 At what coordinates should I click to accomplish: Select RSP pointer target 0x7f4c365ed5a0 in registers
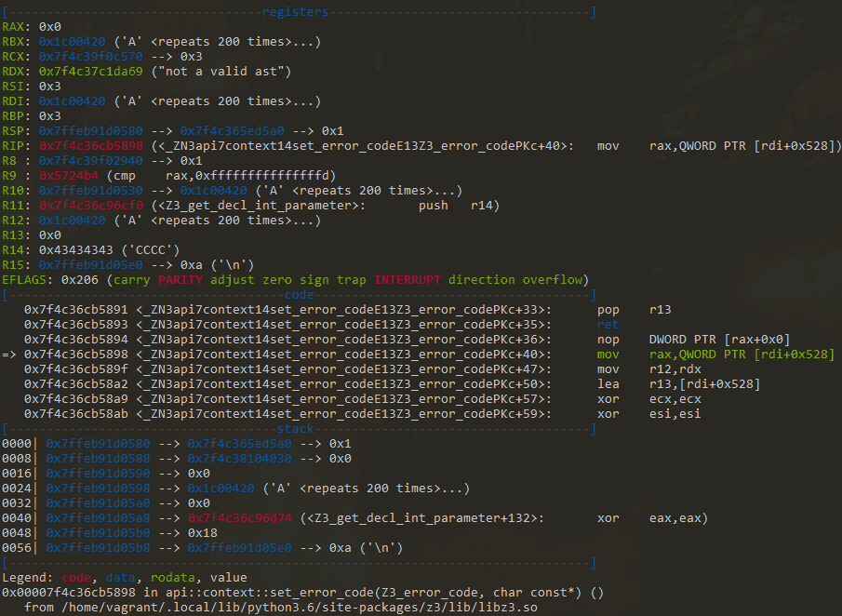tap(232, 131)
